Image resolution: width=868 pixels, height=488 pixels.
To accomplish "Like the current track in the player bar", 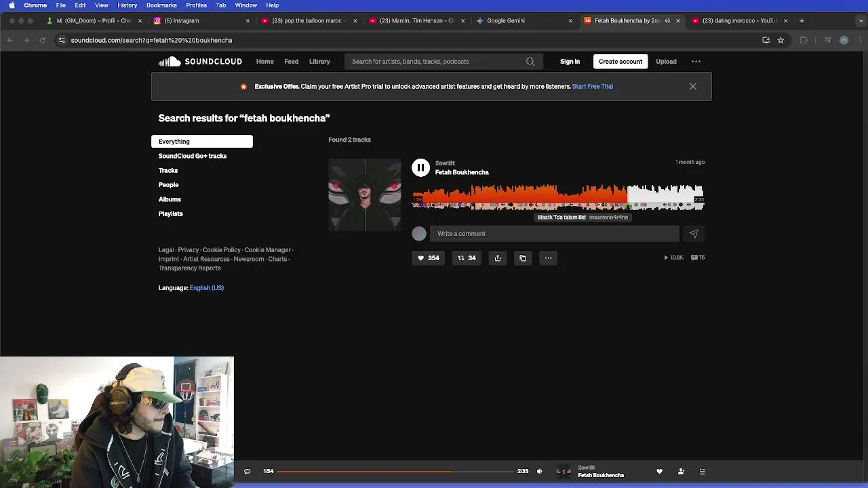I will pyautogui.click(x=659, y=471).
